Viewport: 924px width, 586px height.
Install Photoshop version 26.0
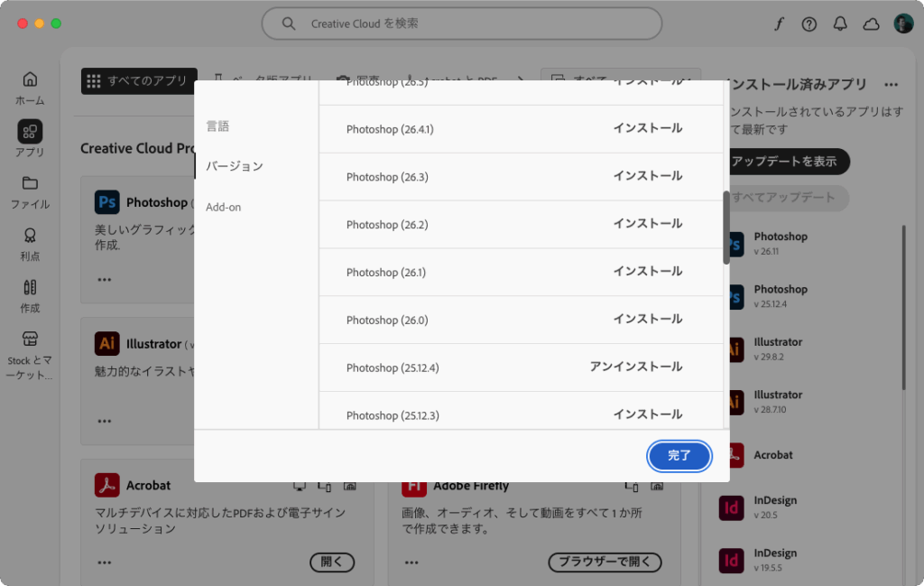point(647,320)
